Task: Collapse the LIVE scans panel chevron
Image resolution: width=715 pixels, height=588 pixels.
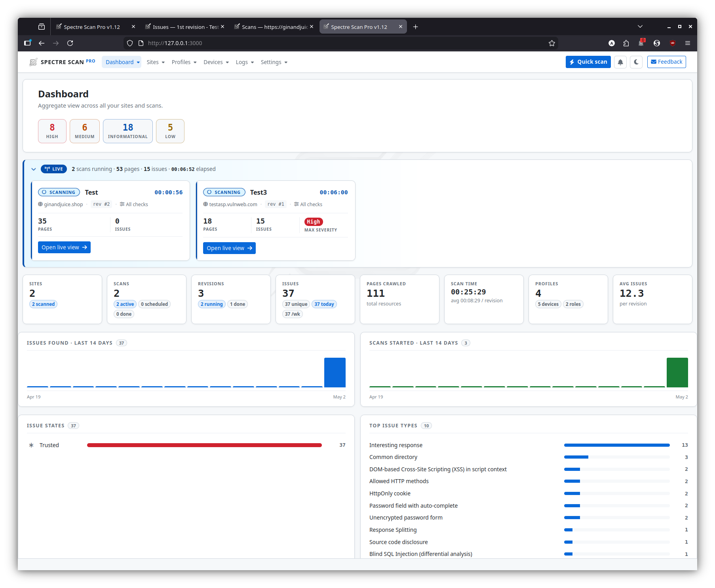Action: click(34, 169)
